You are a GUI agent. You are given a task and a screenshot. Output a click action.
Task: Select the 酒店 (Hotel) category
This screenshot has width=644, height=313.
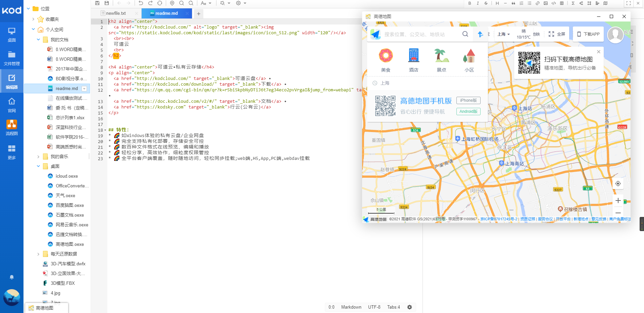point(413,60)
